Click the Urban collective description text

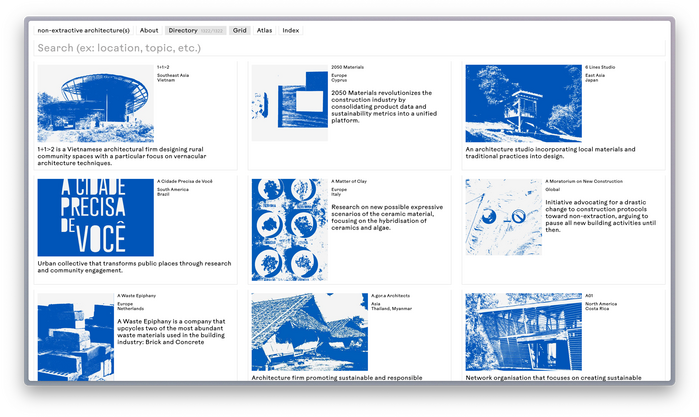click(134, 267)
